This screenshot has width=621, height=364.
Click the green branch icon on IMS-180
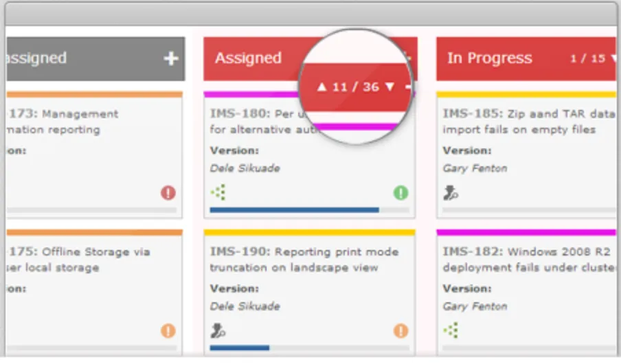click(x=218, y=192)
